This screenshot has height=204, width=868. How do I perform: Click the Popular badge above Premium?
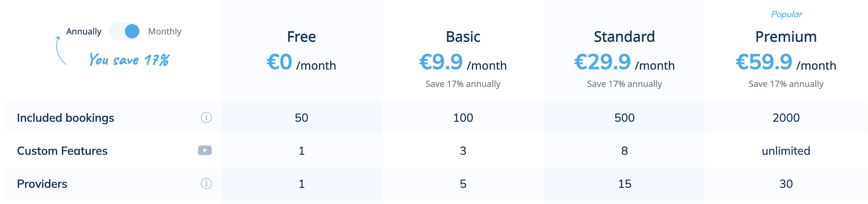tap(787, 14)
